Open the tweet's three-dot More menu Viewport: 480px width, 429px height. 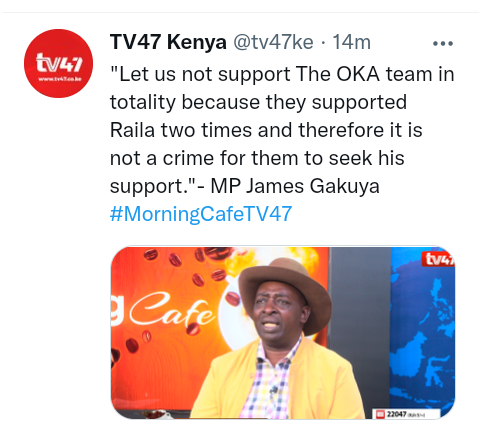tap(443, 43)
